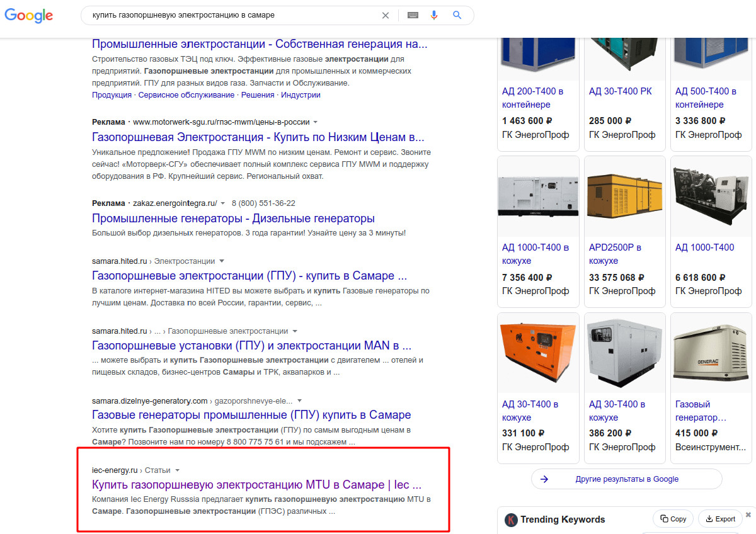Click the Google logo
The width and height of the screenshot is (756, 534).
(x=29, y=16)
